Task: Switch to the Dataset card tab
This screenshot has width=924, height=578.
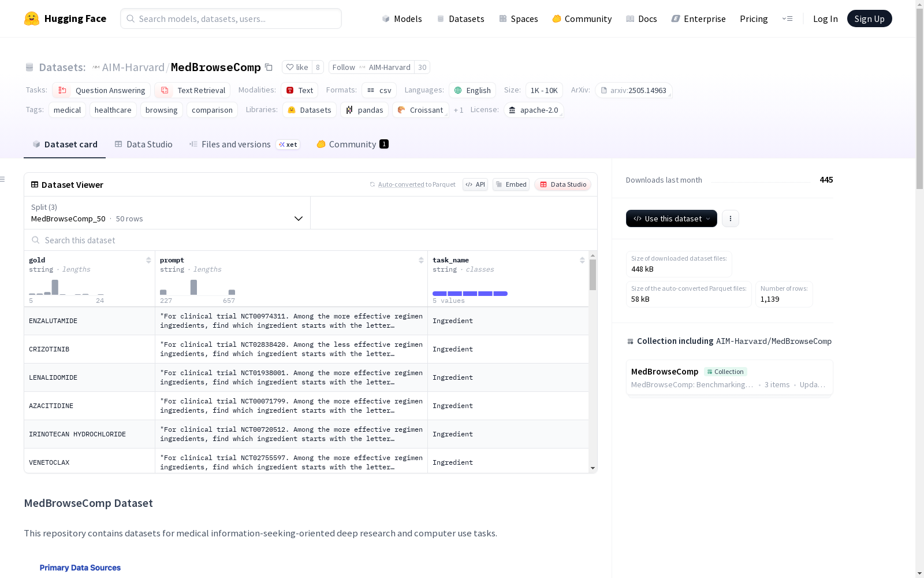Action: point(65,144)
